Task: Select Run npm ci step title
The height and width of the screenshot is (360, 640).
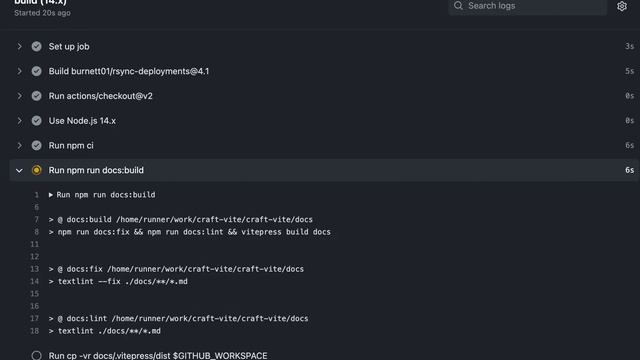Action: pos(71,145)
